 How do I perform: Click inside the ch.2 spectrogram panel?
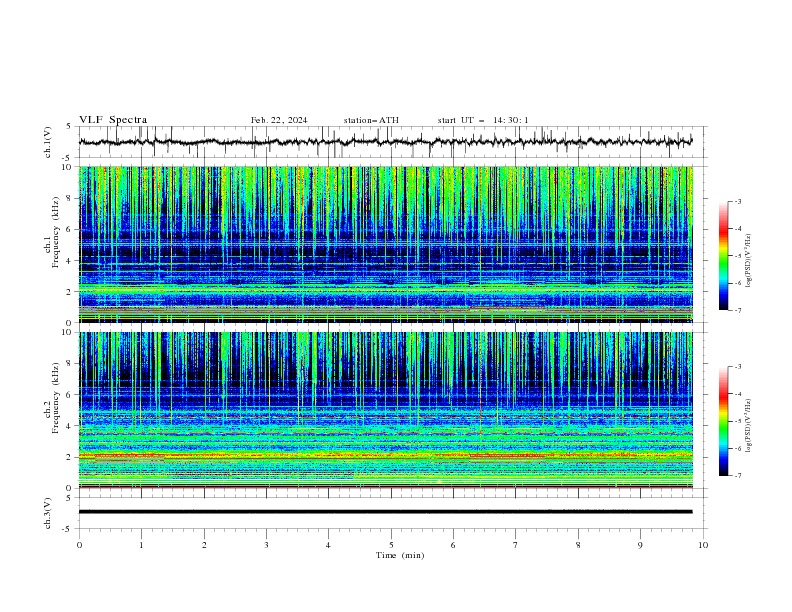386,410
